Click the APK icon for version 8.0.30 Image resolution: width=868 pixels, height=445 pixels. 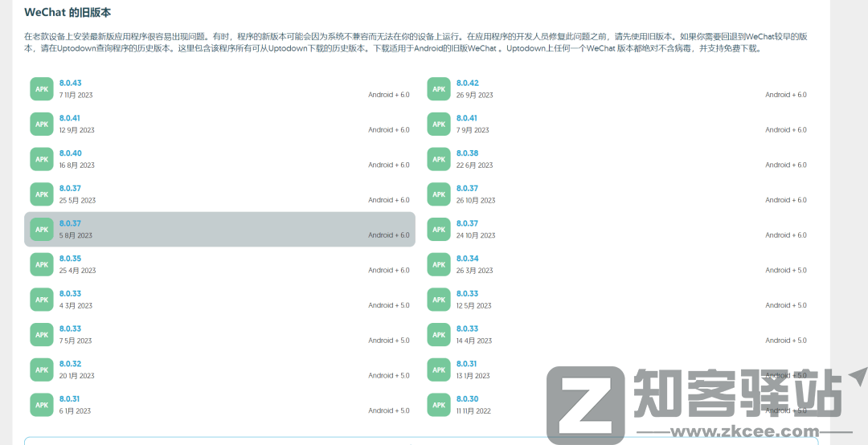pyautogui.click(x=438, y=405)
